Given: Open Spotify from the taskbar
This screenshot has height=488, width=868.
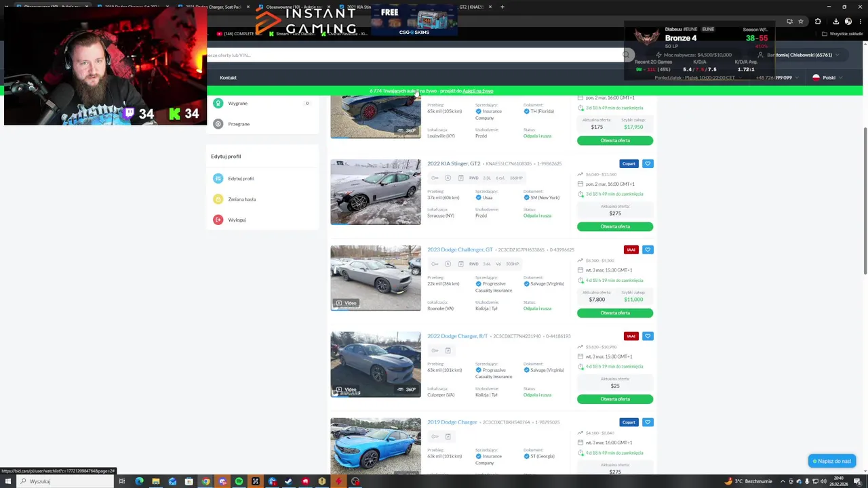Looking at the screenshot, I should click(239, 481).
